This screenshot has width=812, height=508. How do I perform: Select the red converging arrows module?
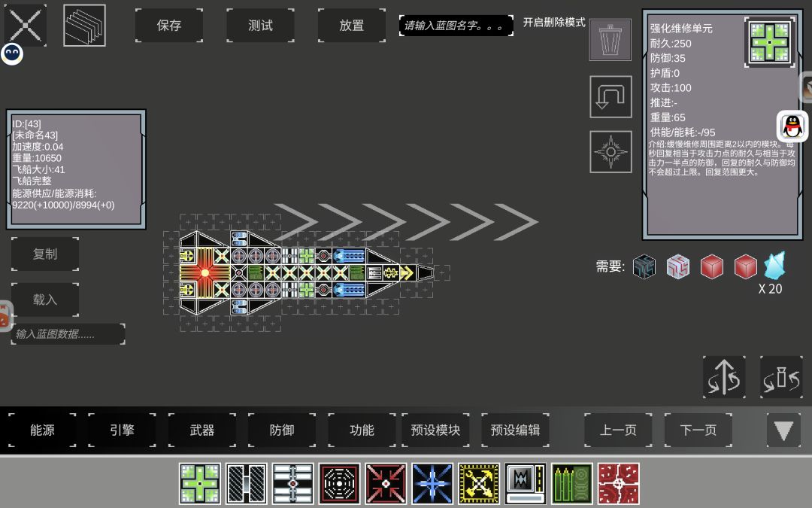[x=386, y=484]
